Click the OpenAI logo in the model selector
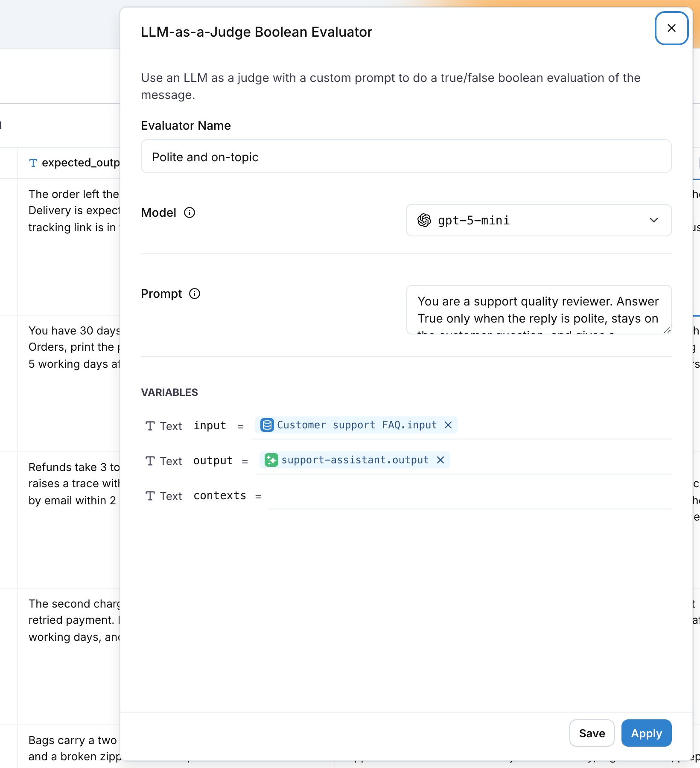The image size is (700, 768). click(424, 220)
